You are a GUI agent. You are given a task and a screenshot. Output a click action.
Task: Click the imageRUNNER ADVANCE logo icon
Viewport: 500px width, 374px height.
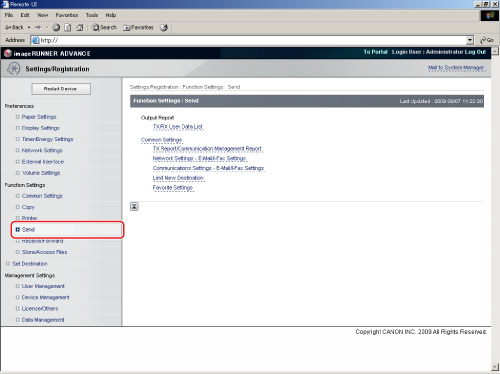(8, 53)
